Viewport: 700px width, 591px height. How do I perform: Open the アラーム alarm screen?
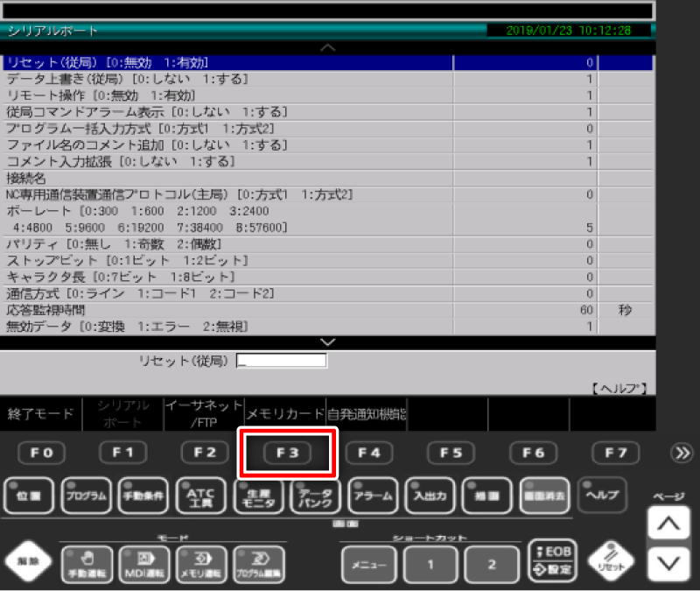click(x=373, y=496)
